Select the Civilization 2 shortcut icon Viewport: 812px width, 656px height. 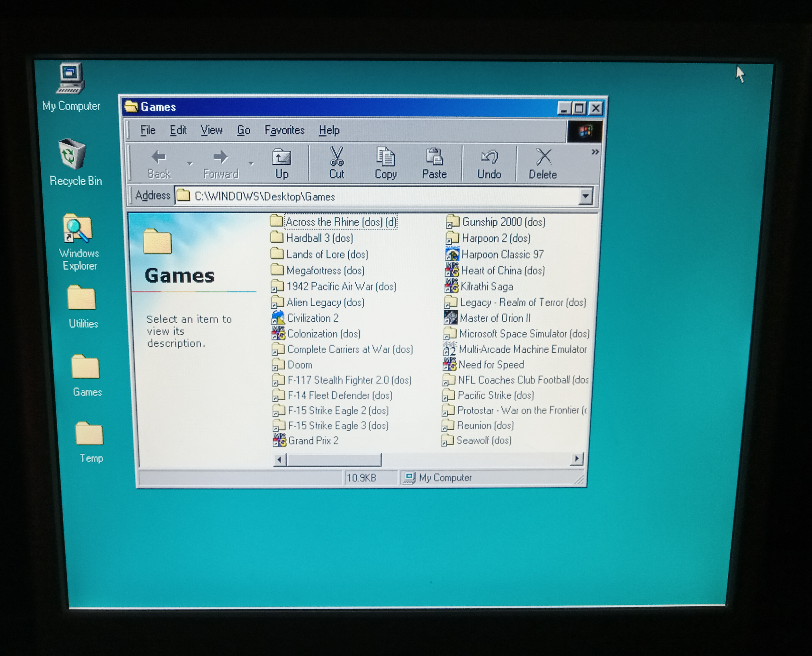click(x=278, y=318)
